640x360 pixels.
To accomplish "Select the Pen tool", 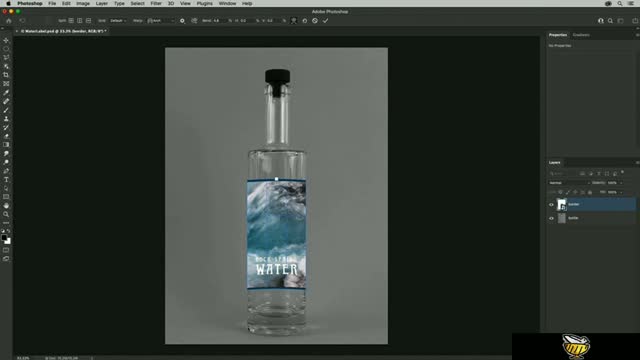I will click(x=6, y=171).
